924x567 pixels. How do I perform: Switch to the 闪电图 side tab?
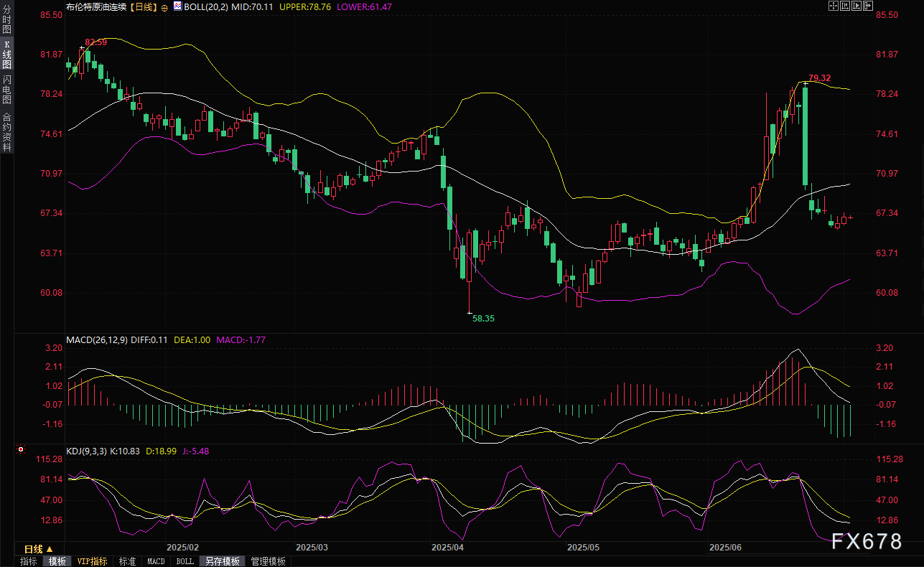[6, 89]
